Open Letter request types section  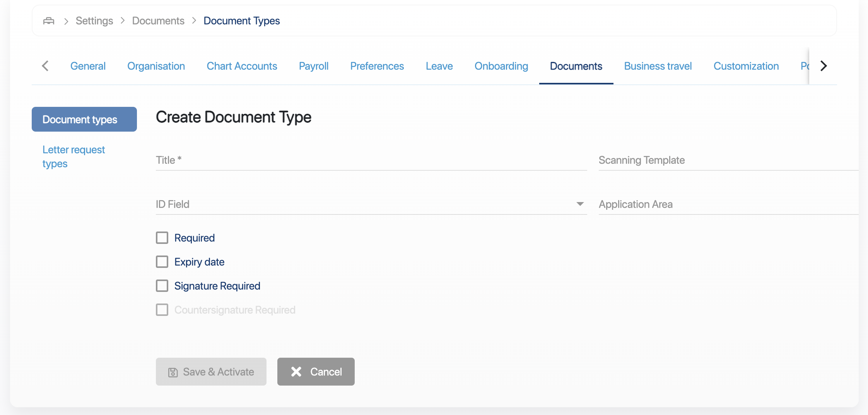coord(73,156)
